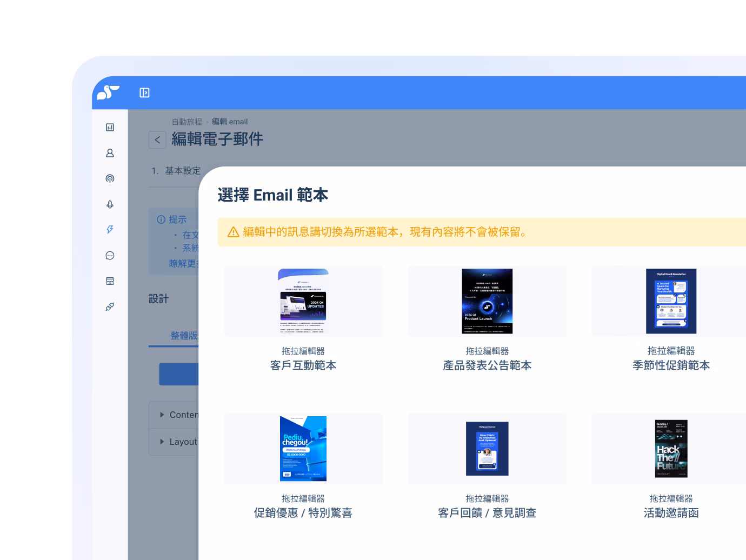Open the broadcast signal sidebar icon

[x=110, y=178]
